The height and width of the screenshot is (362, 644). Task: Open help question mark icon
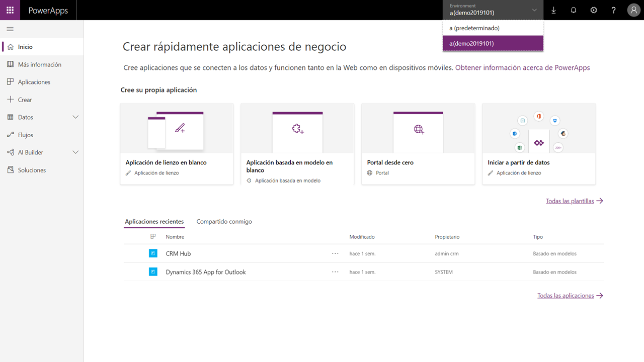[614, 10]
